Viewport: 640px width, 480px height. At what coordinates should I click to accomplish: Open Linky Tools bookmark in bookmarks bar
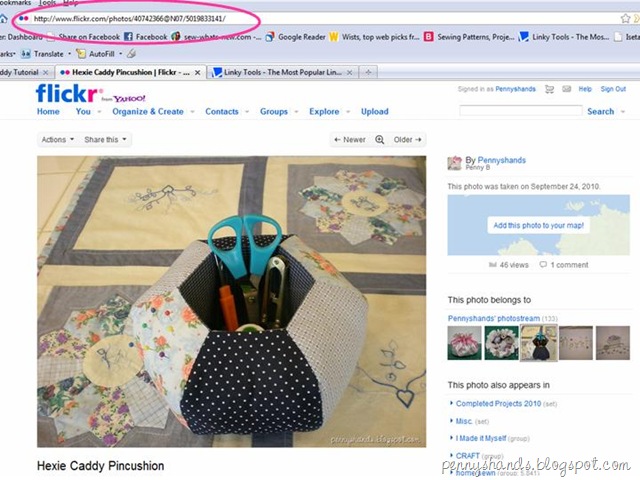click(x=564, y=37)
